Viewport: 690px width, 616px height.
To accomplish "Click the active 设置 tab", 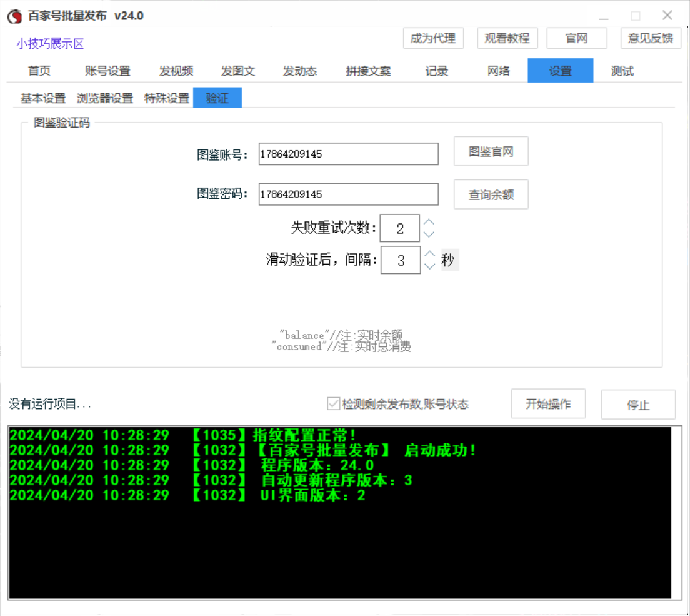I will [560, 71].
